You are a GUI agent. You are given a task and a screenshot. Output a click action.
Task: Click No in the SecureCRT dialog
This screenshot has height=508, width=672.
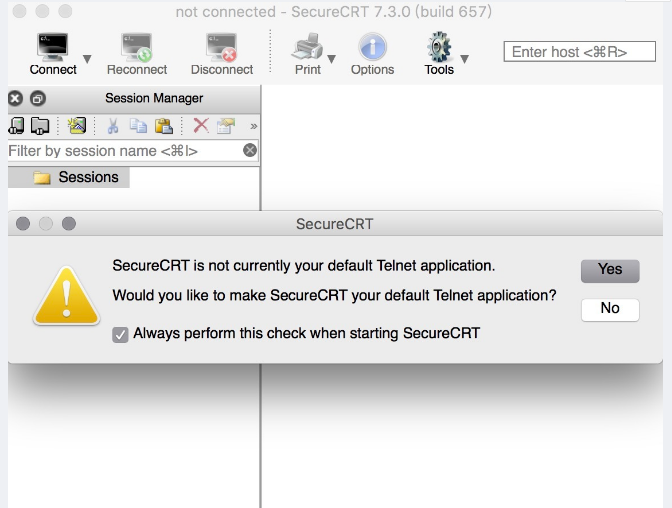tap(610, 309)
